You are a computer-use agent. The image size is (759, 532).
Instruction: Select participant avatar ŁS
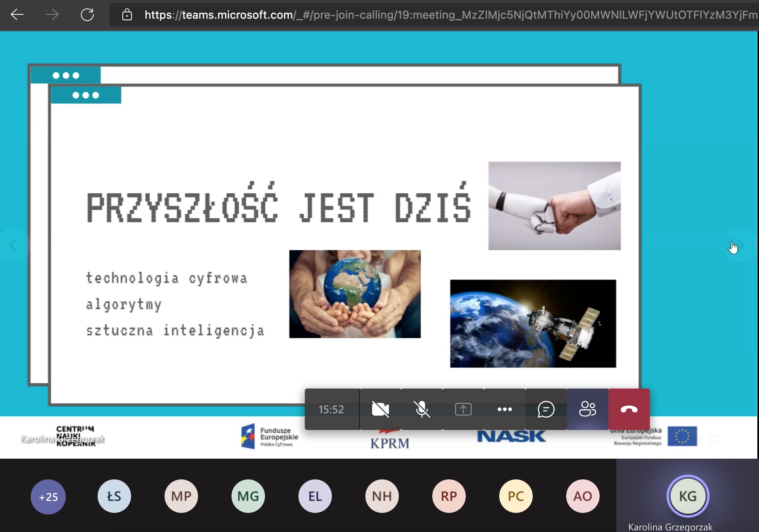coord(114,496)
